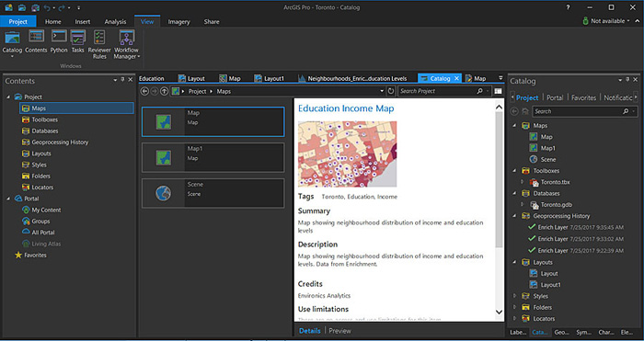Open Geoprocessing bottom pane tab
This screenshot has height=341, width=644.
tap(560, 333)
